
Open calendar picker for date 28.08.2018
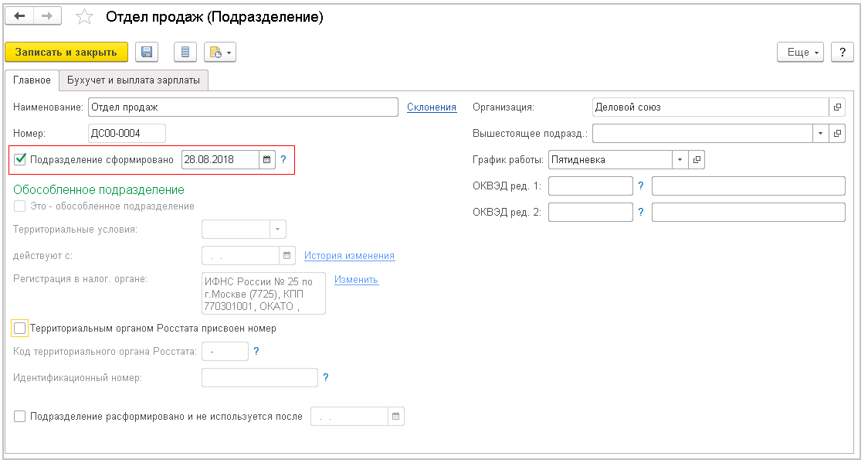[266, 159]
